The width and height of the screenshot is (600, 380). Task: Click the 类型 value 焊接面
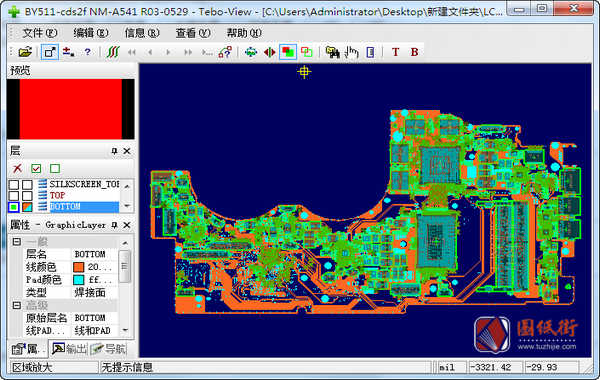tap(94, 293)
